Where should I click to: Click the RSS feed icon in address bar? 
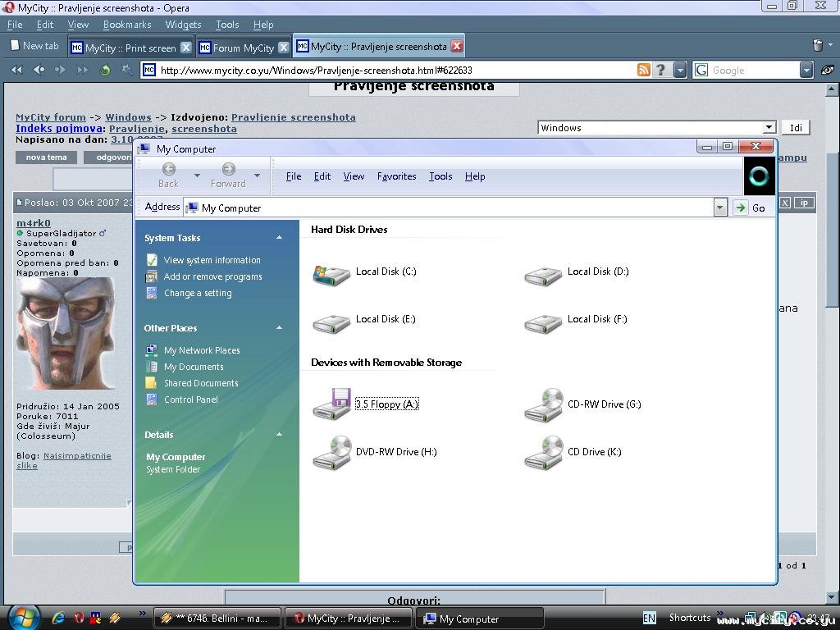pyautogui.click(x=644, y=71)
